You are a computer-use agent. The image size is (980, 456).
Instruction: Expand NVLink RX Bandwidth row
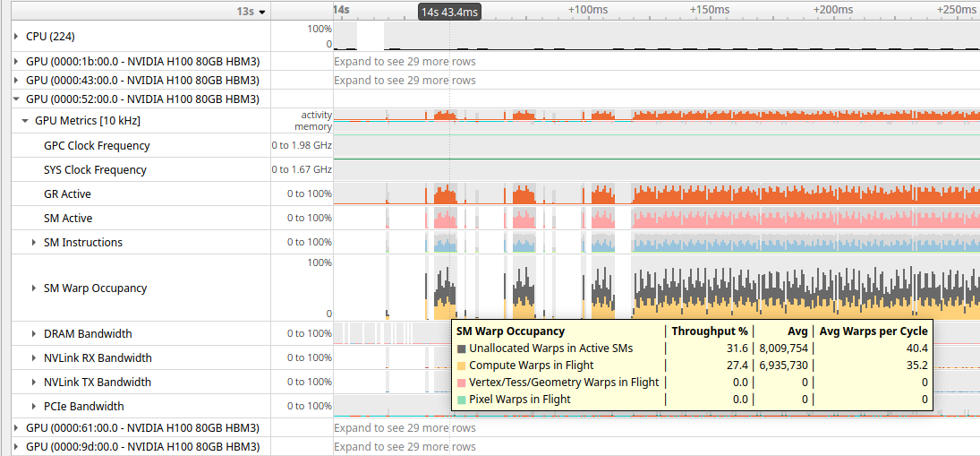click(34, 357)
